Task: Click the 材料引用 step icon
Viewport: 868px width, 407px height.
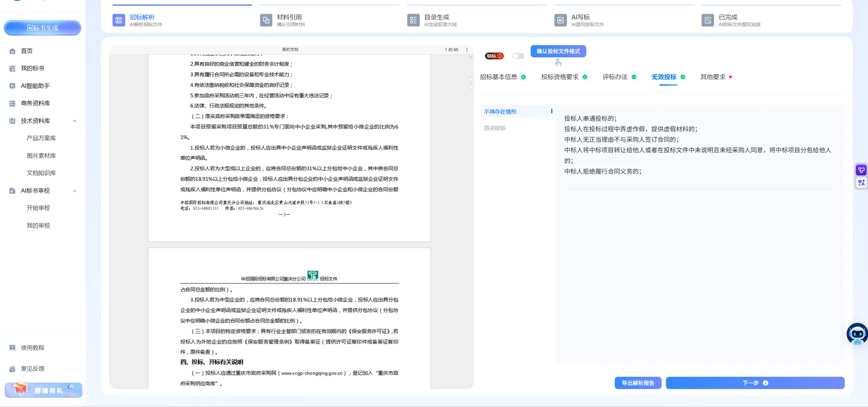Action: tap(266, 20)
